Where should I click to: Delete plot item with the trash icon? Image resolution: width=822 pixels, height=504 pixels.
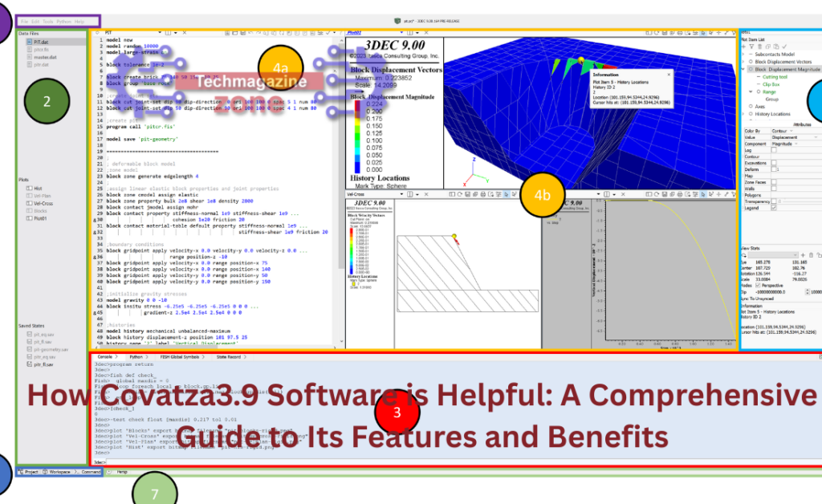point(759,47)
